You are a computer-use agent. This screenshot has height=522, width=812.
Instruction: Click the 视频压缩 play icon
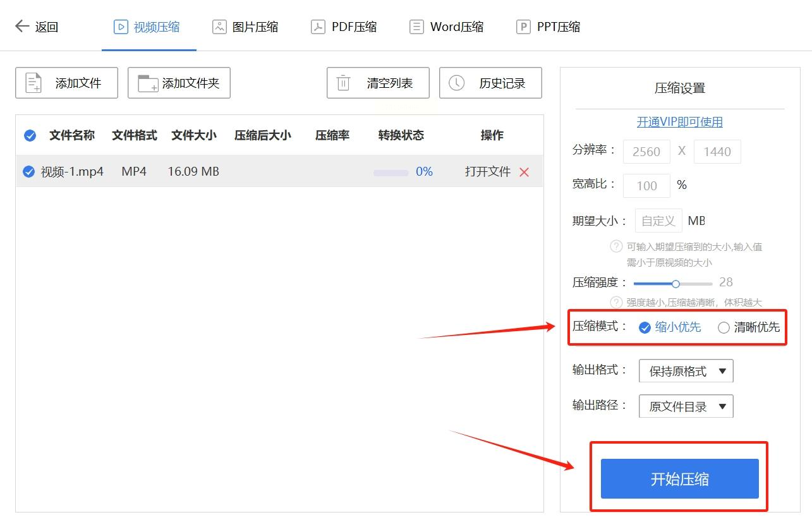tap(120, 27)
